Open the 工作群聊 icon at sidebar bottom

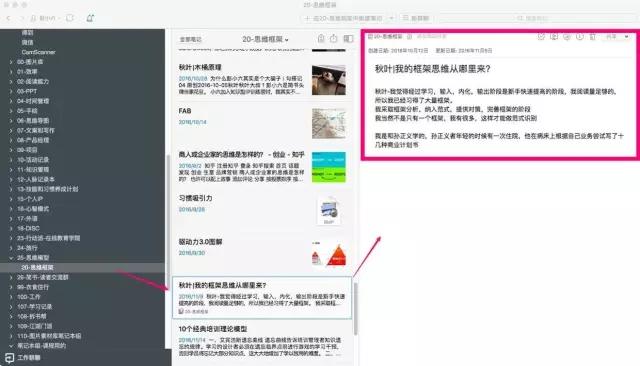pos(9,358)
